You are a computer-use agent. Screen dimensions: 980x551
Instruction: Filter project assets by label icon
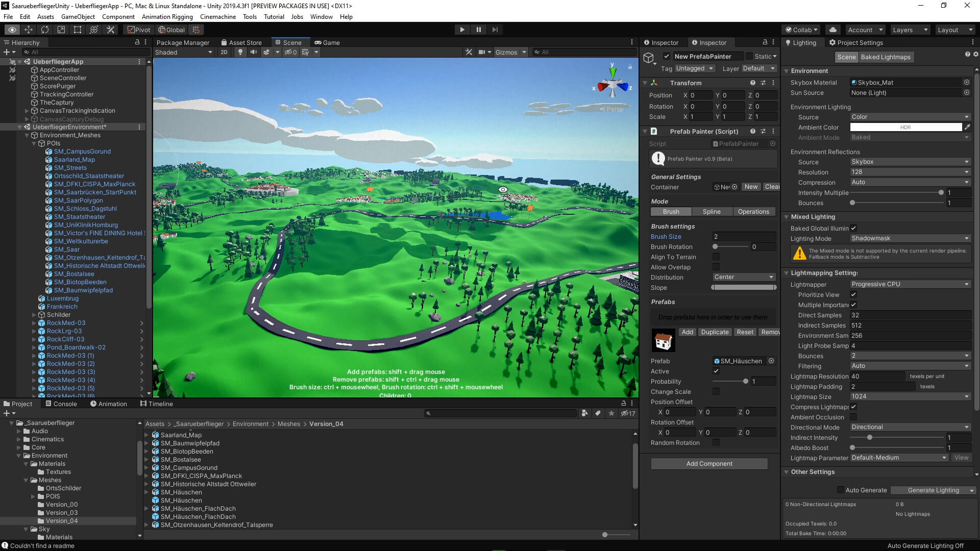pyautogui.click(x=598, y=413)
